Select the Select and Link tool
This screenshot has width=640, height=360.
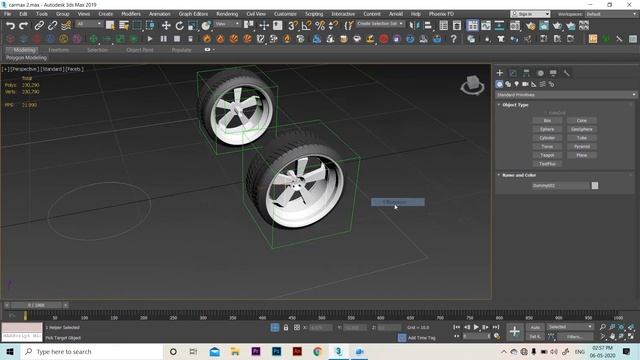[x=39, y=26]
